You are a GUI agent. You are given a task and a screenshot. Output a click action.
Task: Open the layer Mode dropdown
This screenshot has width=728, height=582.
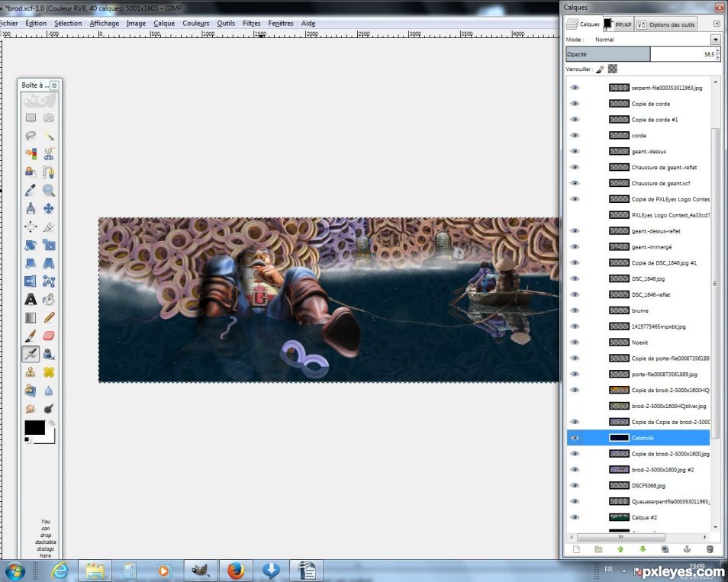716,40
